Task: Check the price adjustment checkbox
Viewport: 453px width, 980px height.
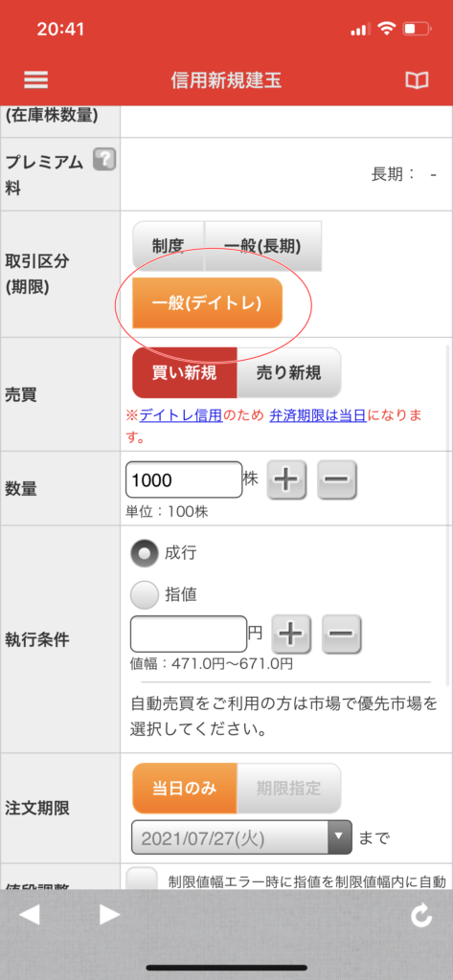Action: tap(142, 879)
